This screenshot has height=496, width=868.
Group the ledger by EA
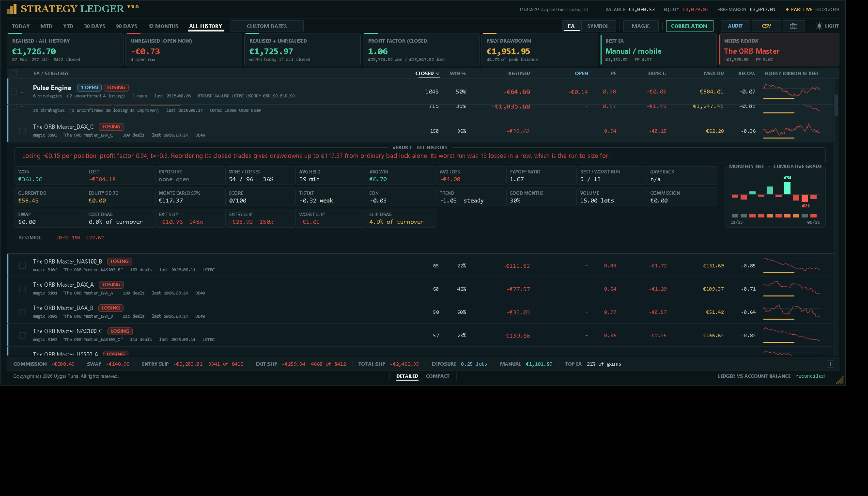(x=571, y=26)
